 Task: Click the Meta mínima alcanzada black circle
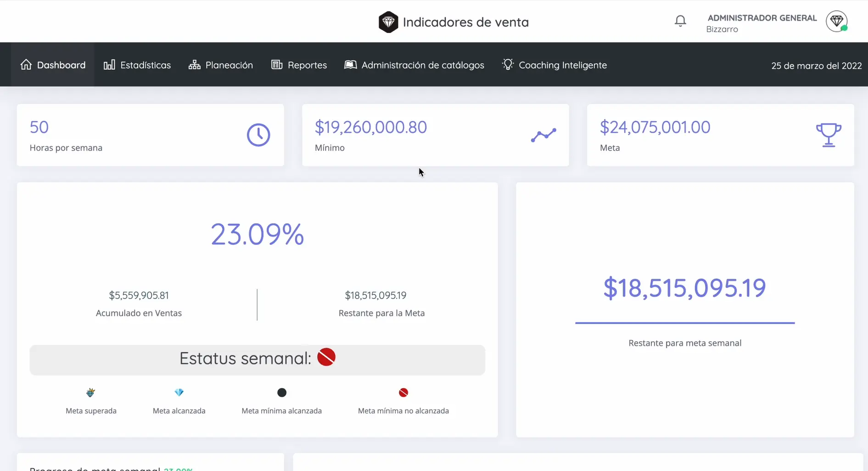point(282,393)
